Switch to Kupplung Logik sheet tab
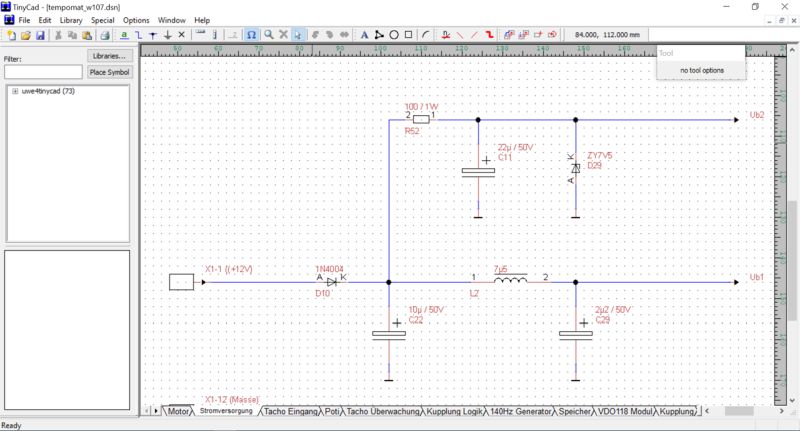800x431 pixels. click(454, 411)
